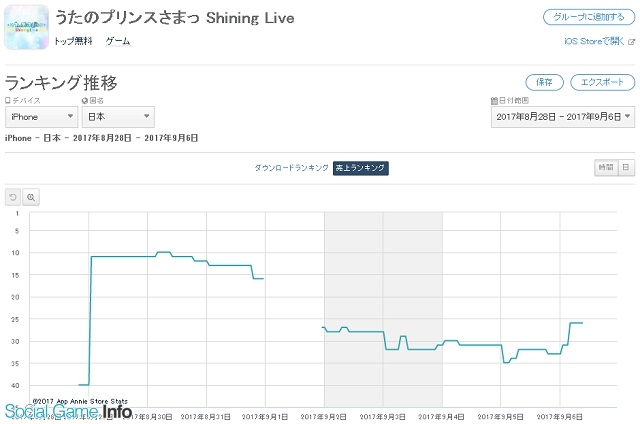The width and height of the screenshot is (640, 424).
Task: Click the ゲーム category link
Action: [x=118, y=41]
